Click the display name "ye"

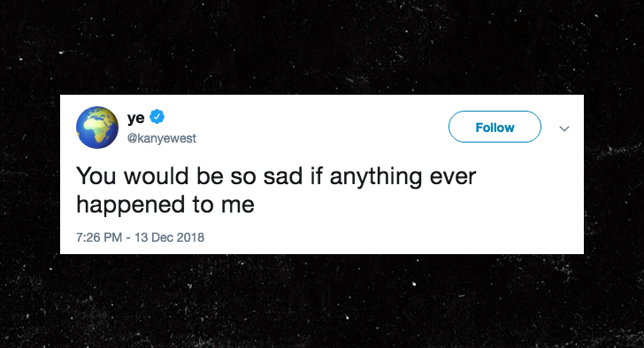[135, 118]
